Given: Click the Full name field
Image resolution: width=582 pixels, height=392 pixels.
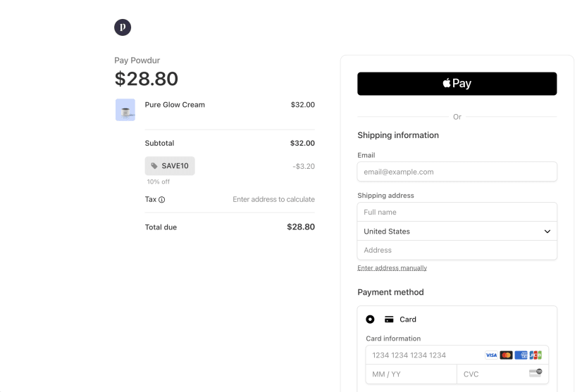Looking at the screenshot, I should coord(457,212).
